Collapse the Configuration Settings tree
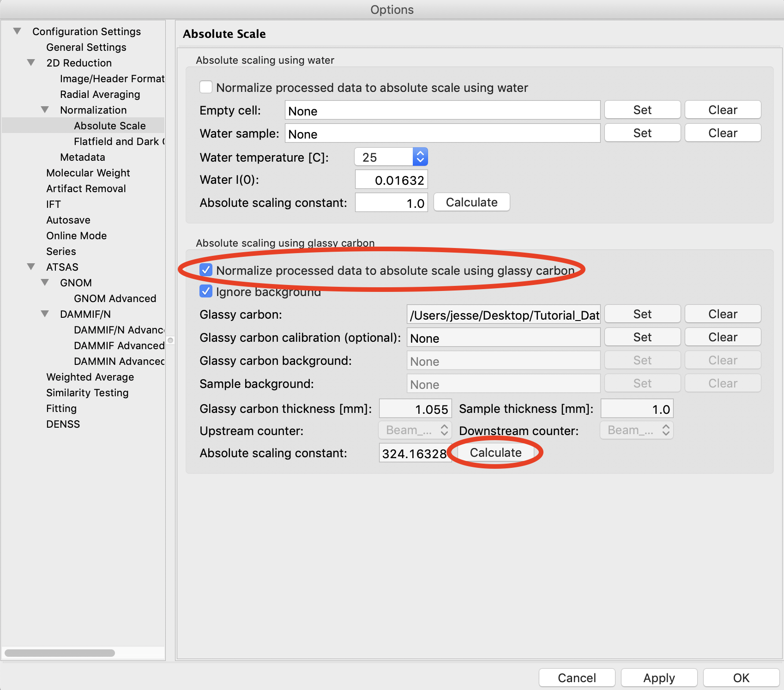 17,31
